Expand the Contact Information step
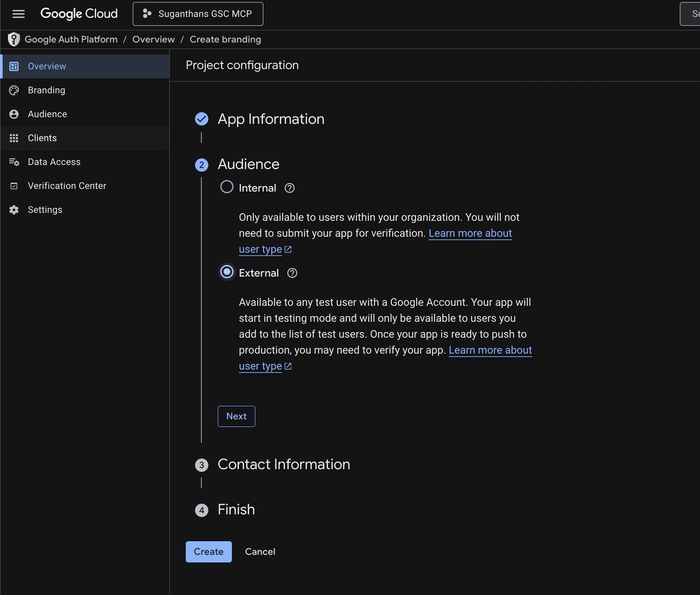This screenshot has width=700, height=595. click(x=283, y=465)
